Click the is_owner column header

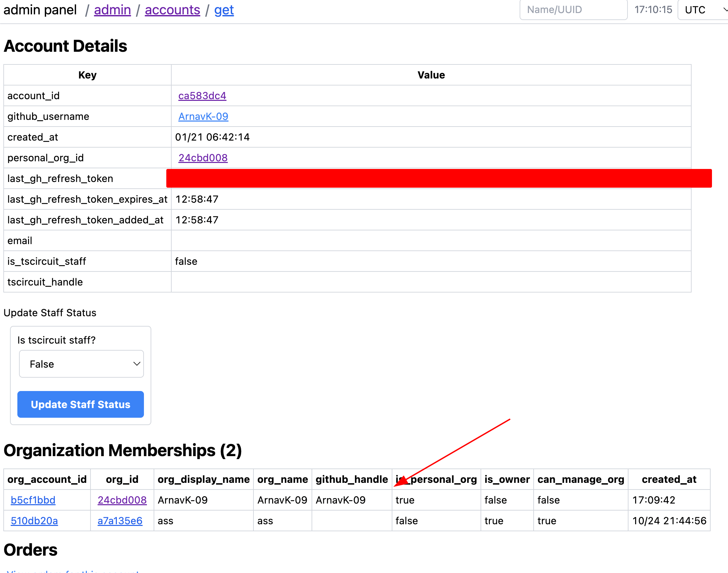(x=507, y=479)
